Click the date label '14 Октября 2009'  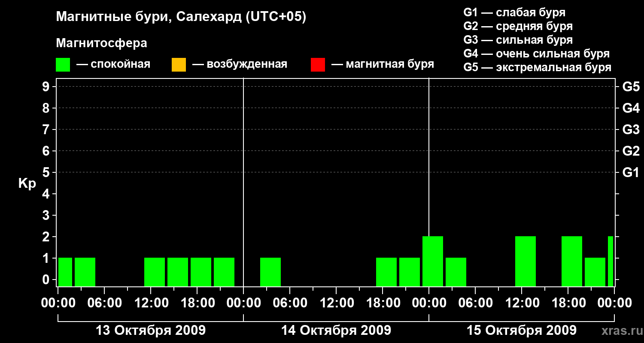click(x=336, y=331)
